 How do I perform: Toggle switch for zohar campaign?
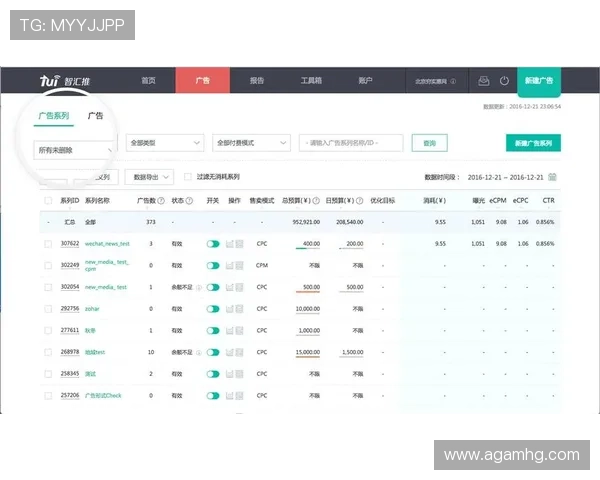(x=212, y=309)
